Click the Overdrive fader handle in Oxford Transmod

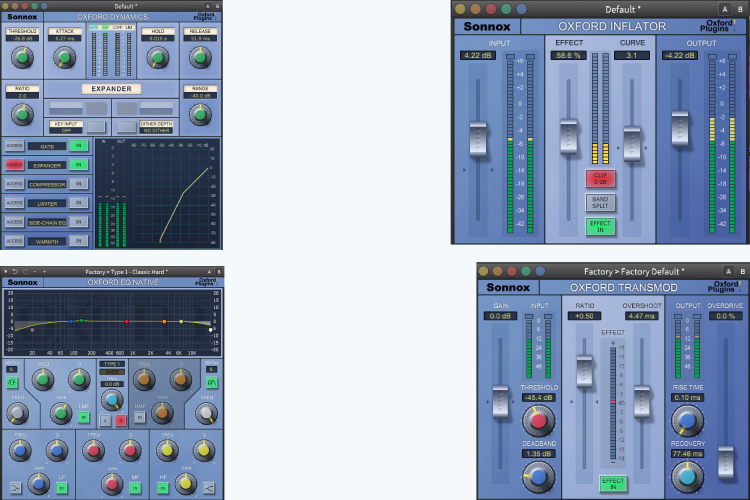click(x=726, y=462)
